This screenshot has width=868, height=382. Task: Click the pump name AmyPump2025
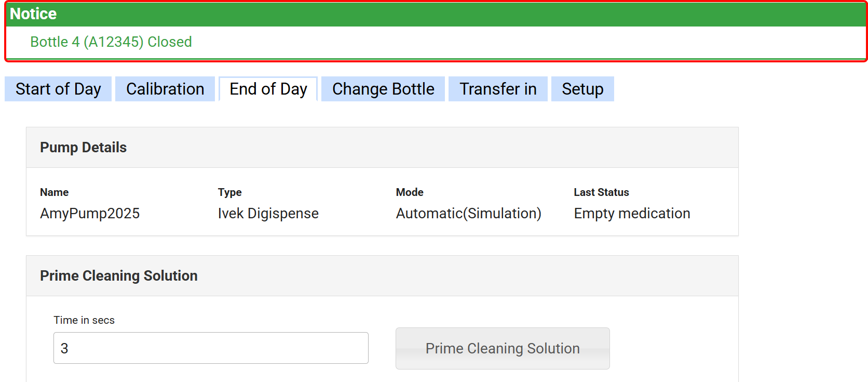coord(90,213)
